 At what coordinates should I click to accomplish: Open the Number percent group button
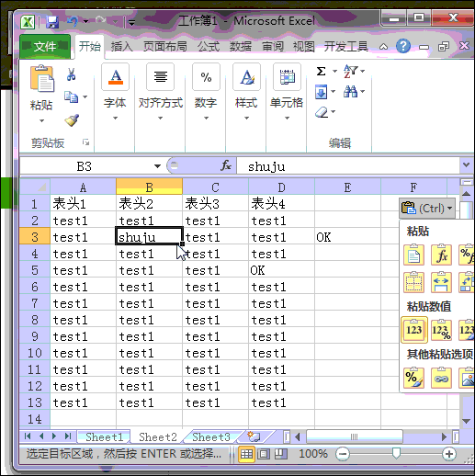(206, 77)
